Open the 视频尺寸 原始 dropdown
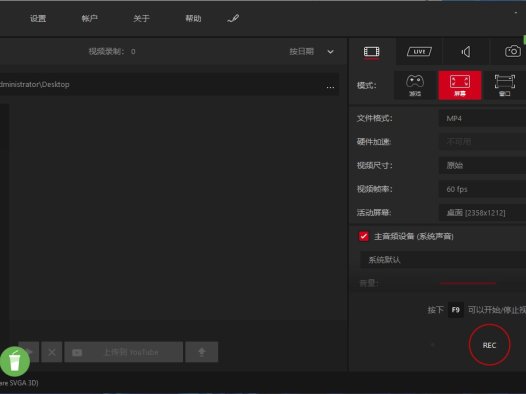 point(482,165)
